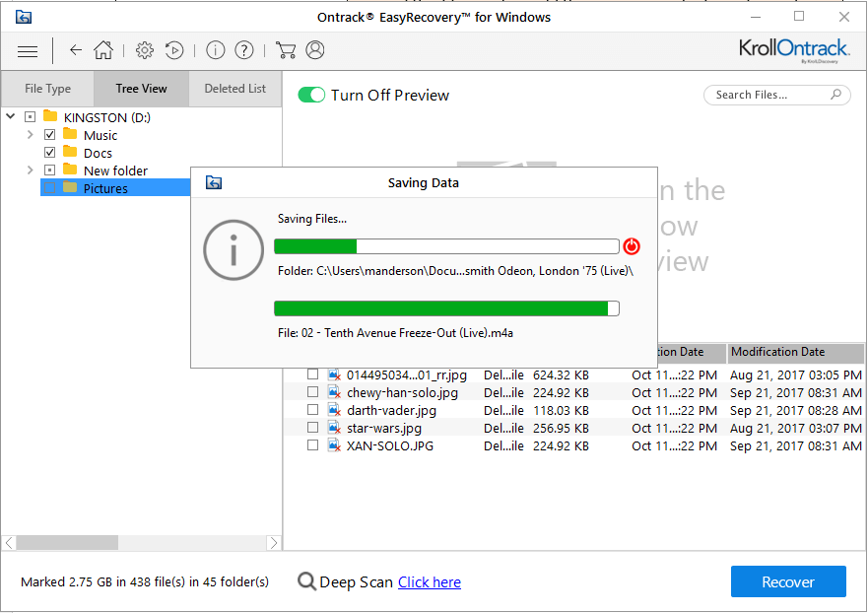Open Deep Scan via Click here link
Image resolution: width=868 pixels, height=613 pixels.
click(x=429, y=582)
